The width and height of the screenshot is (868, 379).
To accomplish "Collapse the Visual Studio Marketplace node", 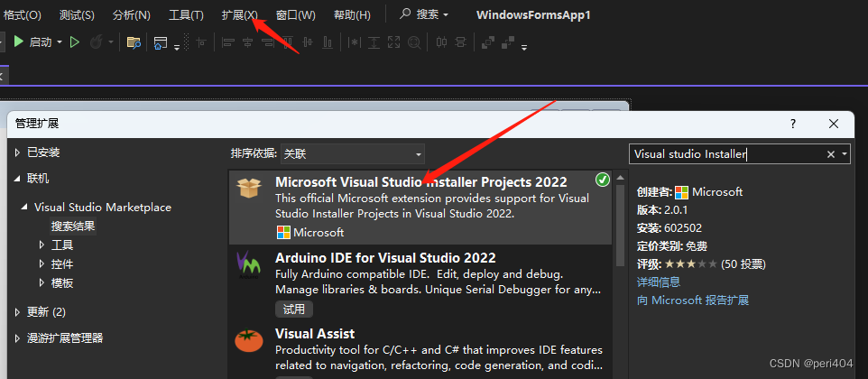I will (23, 208).
